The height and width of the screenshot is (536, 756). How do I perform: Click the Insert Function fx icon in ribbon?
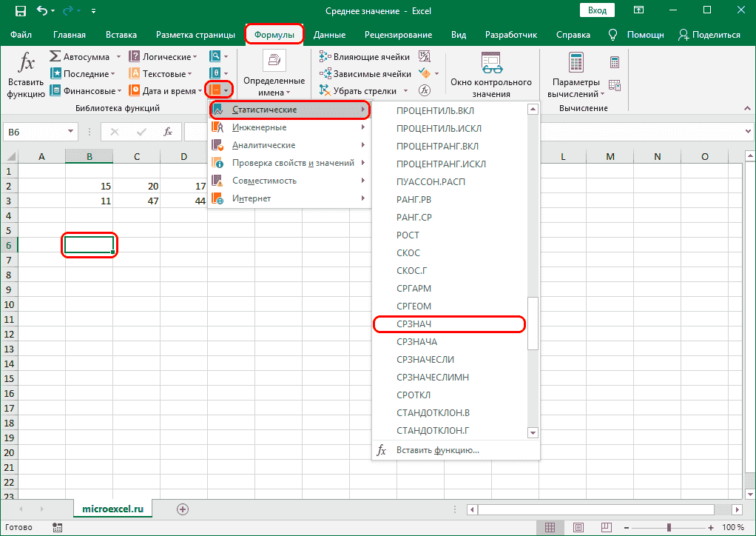(x=26, y=74)
